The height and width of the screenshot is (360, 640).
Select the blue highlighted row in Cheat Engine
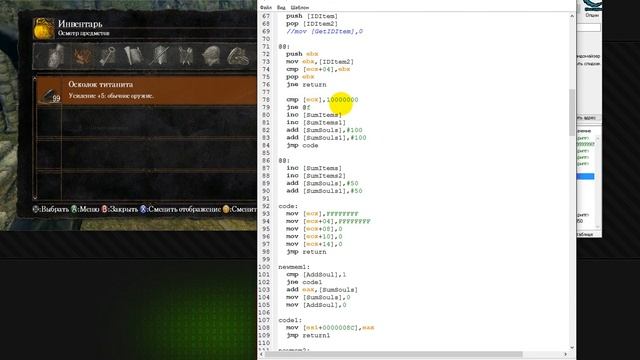585,176
